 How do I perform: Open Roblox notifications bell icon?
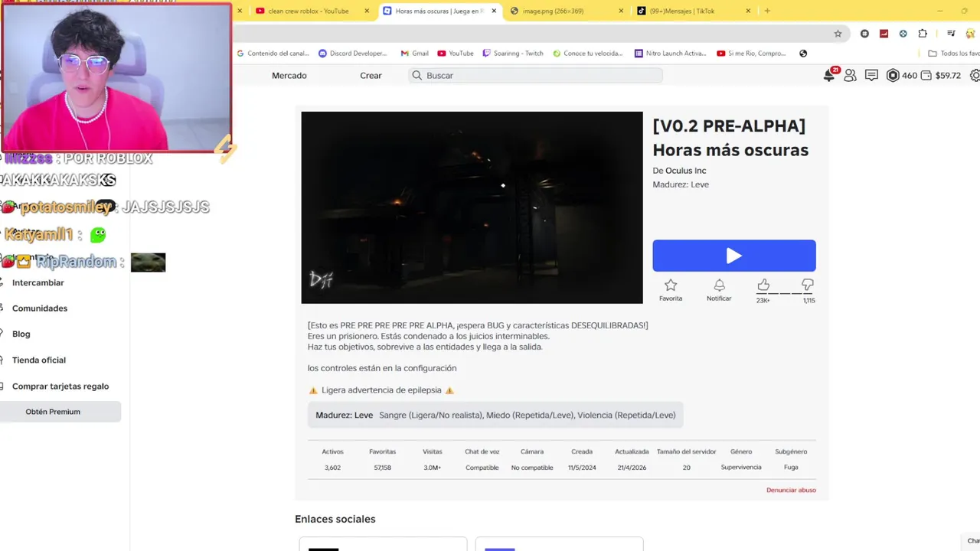point(829,75)
